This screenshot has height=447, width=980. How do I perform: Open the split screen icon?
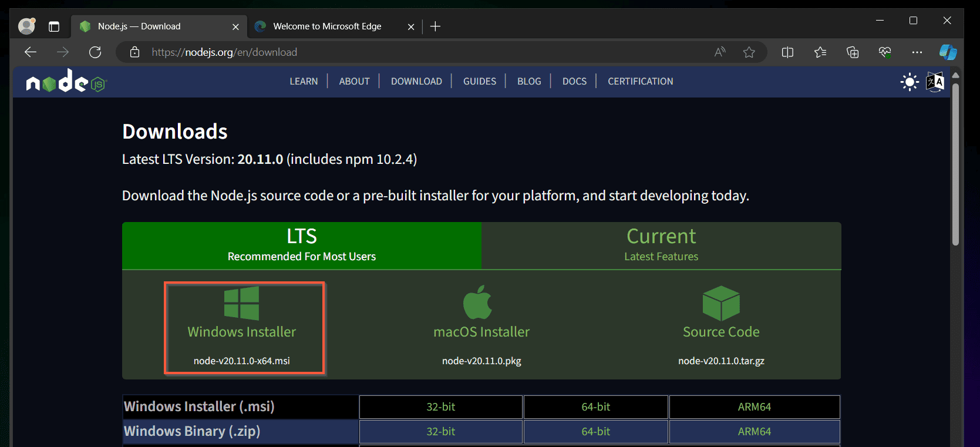787,52
